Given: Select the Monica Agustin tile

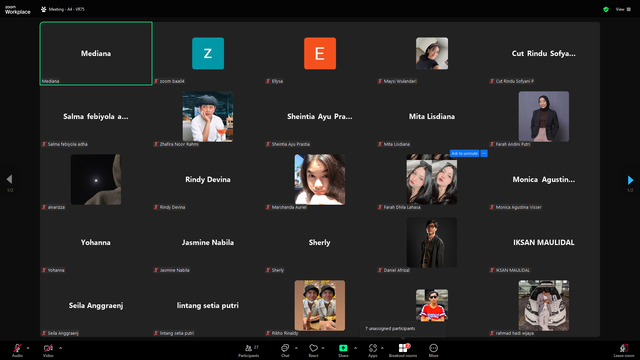Looking at the screenshot, I should (x=544, y=180).
